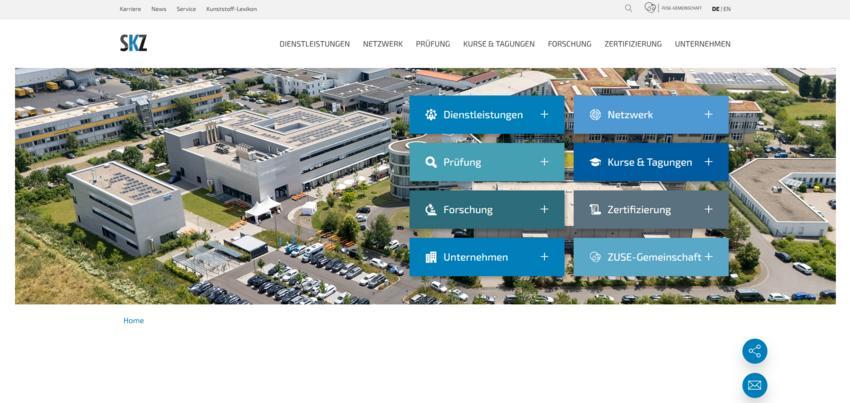Expand Dienstleistungen tile with plus sign
Image resolution: width=850 pixels, height=403 pixels.
(544, 114)
